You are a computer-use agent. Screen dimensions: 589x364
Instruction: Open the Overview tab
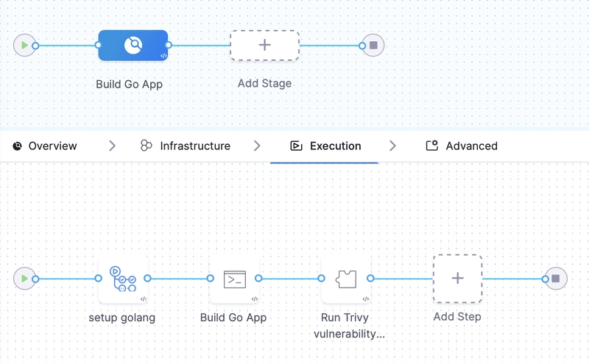45,146
